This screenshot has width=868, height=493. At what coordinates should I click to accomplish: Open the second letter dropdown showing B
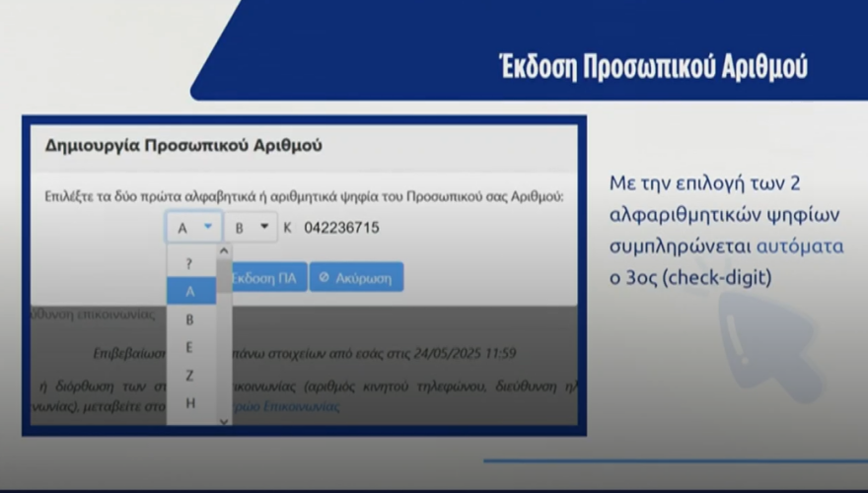coord(251,227)
